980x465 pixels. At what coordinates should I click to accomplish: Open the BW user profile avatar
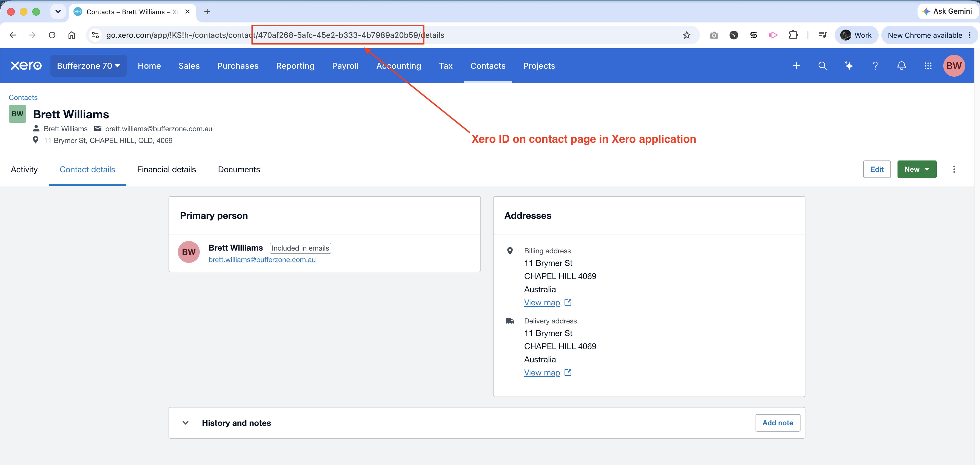(x=954, y=66)
